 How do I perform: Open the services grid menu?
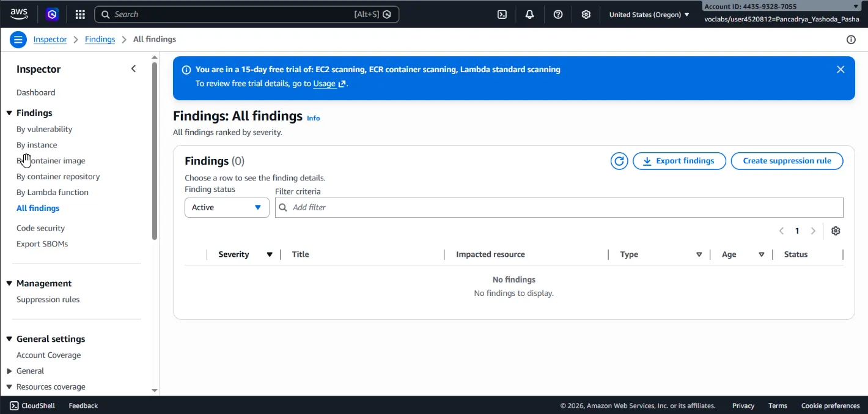(80, 14)
